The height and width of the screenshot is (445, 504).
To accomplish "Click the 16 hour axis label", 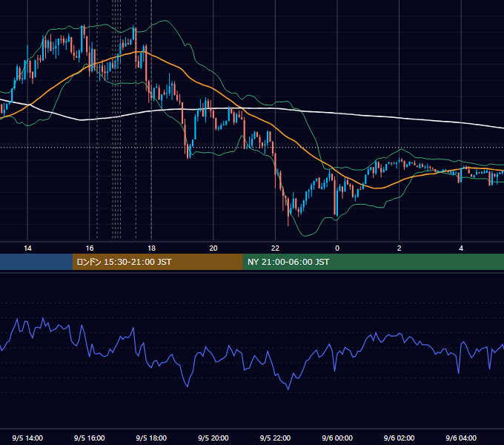I will point(90,248).
